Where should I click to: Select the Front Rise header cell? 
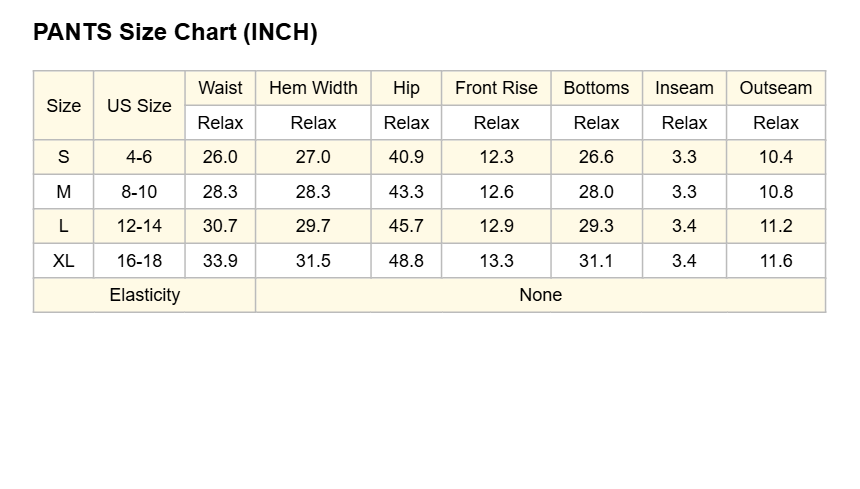pyautogui.click(x=496, y=88)
